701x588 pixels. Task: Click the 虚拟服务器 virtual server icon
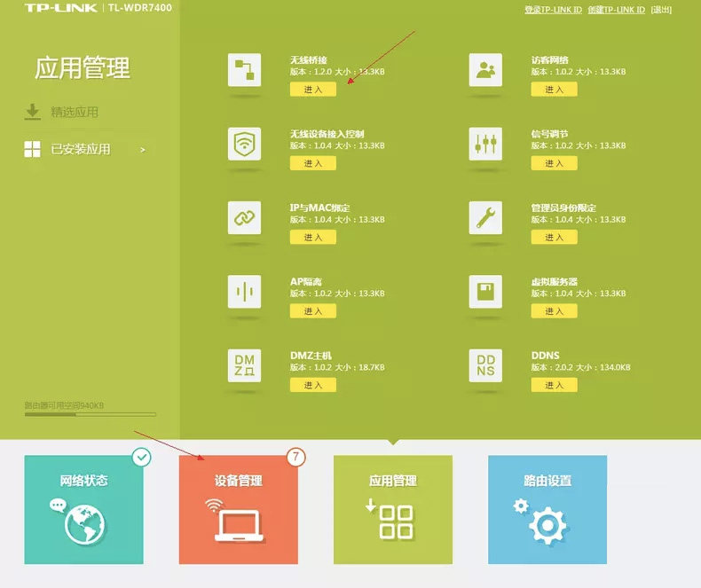(486, 291)
